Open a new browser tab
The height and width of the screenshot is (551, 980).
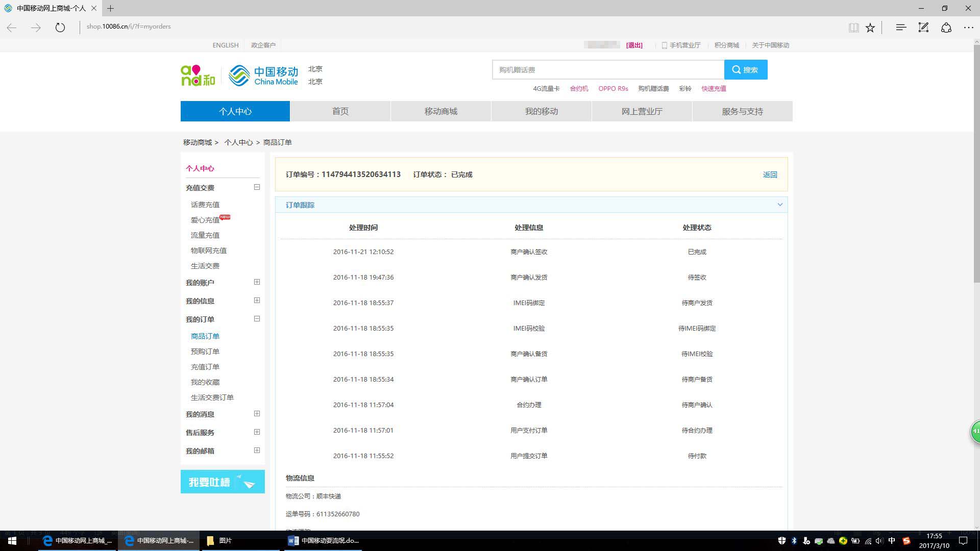[111, 8]
